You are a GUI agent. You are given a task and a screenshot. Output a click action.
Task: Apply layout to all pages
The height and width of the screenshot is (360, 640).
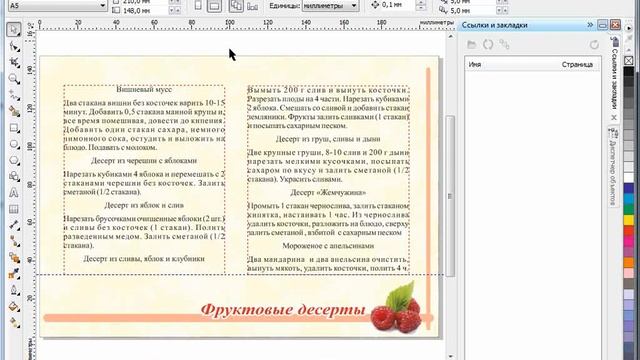pyautogui.click(x=236, y=6)
